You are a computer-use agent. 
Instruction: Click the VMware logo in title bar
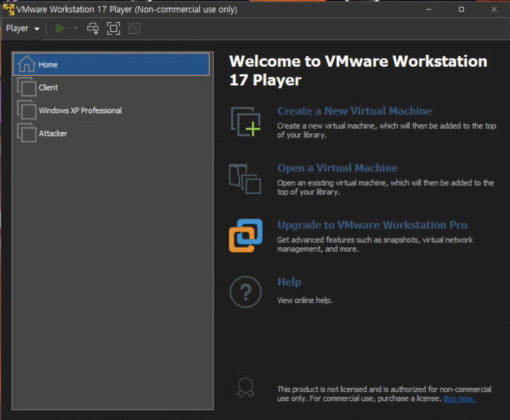click(9, 9)
